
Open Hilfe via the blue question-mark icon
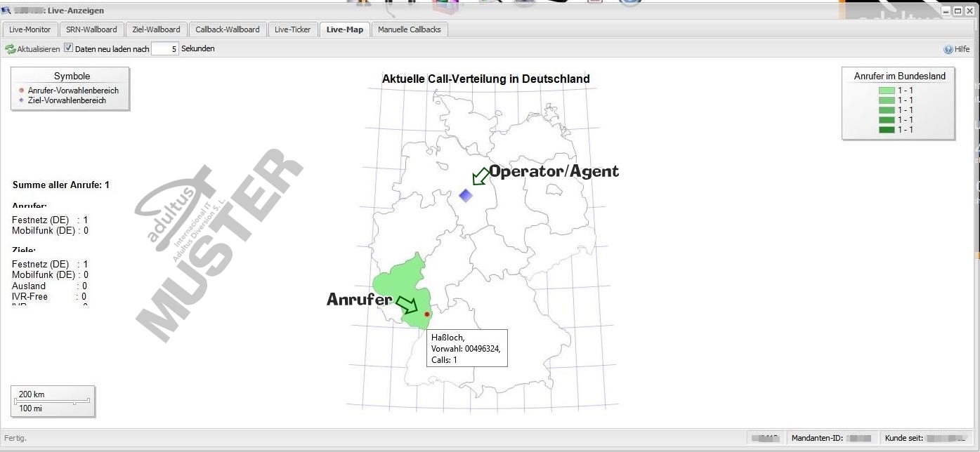point(948,49)
